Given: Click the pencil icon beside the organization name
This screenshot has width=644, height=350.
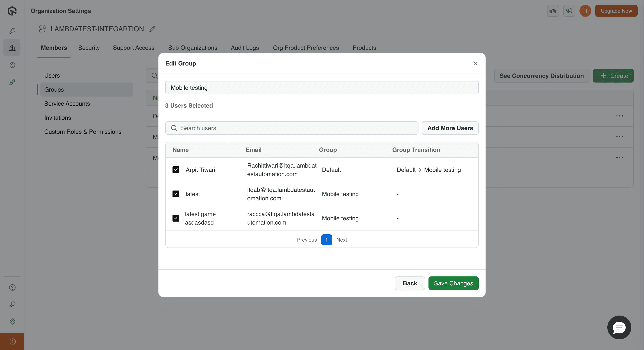Looking at the screenshot, I should pos(152,29).
